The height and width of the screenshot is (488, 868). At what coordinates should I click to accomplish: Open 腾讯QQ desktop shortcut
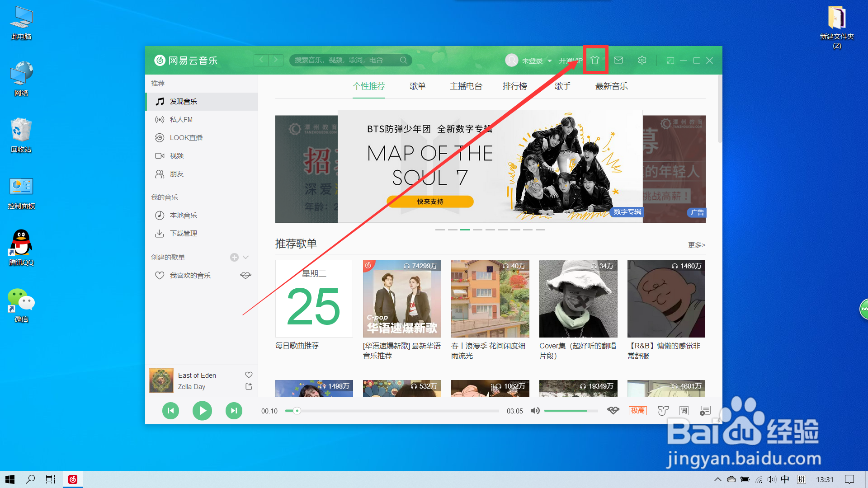(21, 247)
